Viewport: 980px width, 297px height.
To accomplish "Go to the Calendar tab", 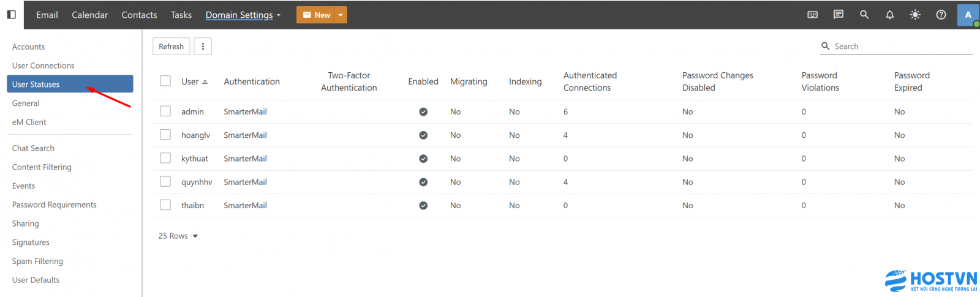I will point(89,15).
